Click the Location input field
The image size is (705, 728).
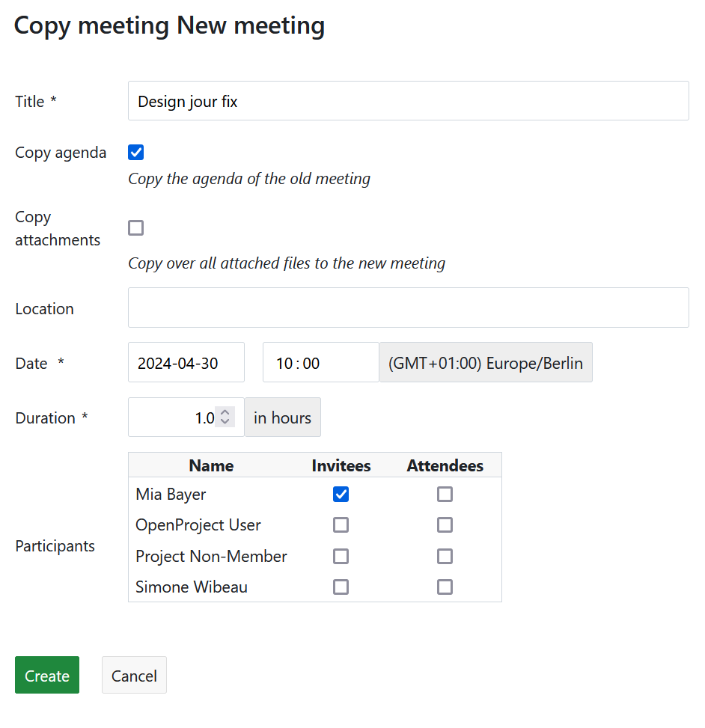pos(408,308)
